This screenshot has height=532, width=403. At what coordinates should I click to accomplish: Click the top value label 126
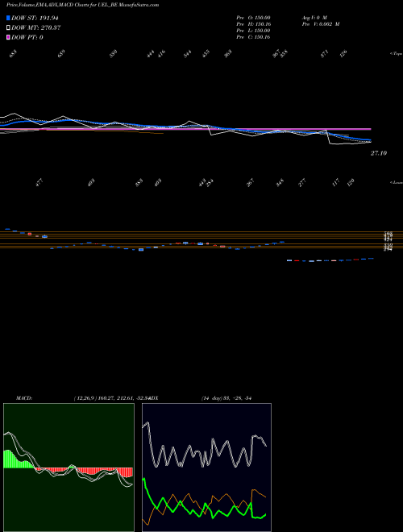[x=343, y=54]
